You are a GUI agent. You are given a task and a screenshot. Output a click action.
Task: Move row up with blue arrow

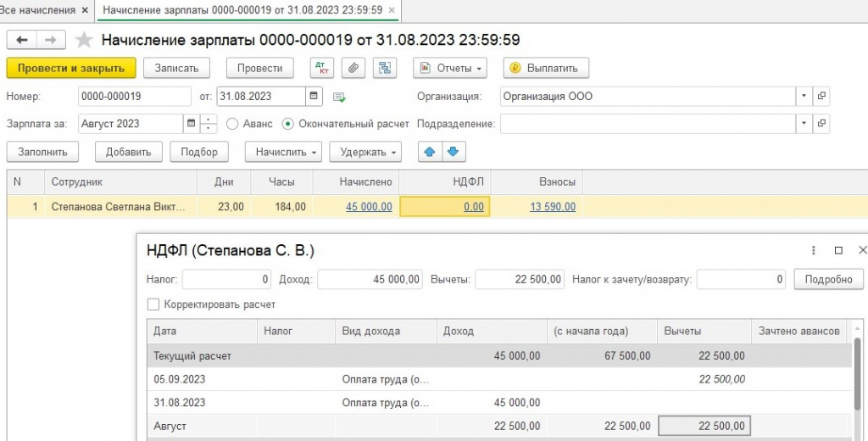(430, 152)
